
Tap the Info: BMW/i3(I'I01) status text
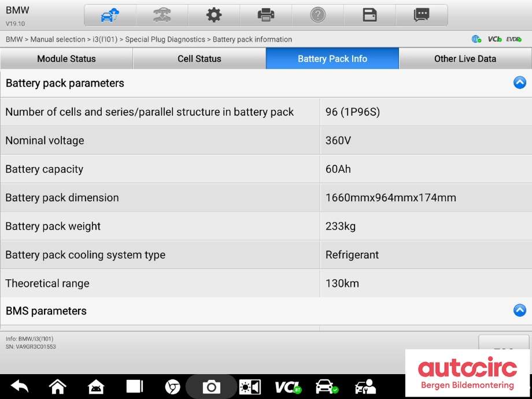[29, 339]
